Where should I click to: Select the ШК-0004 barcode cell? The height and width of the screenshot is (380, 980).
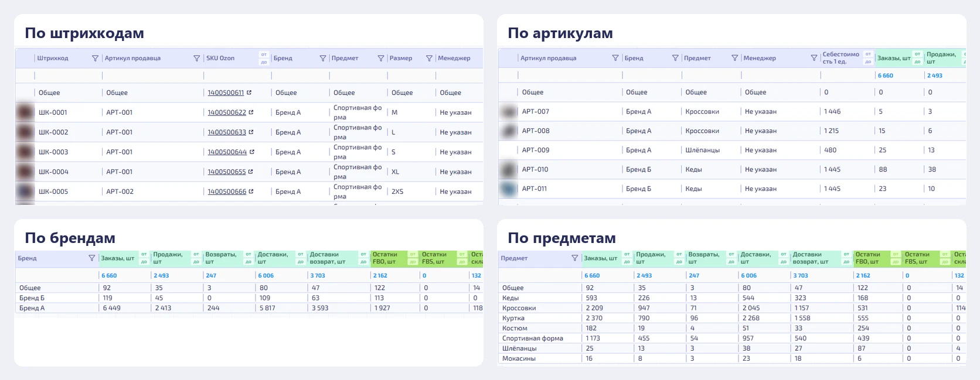[53, 172]
